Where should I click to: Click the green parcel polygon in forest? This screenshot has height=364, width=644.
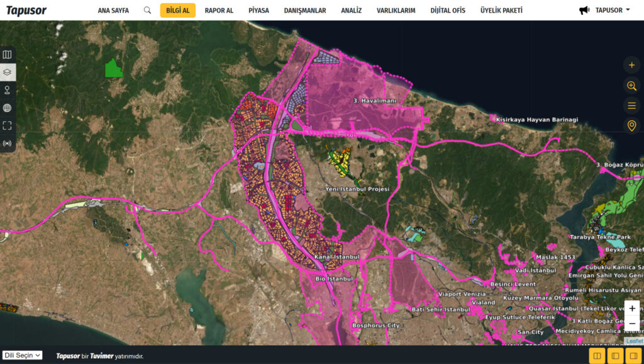[x=113, y=68]
